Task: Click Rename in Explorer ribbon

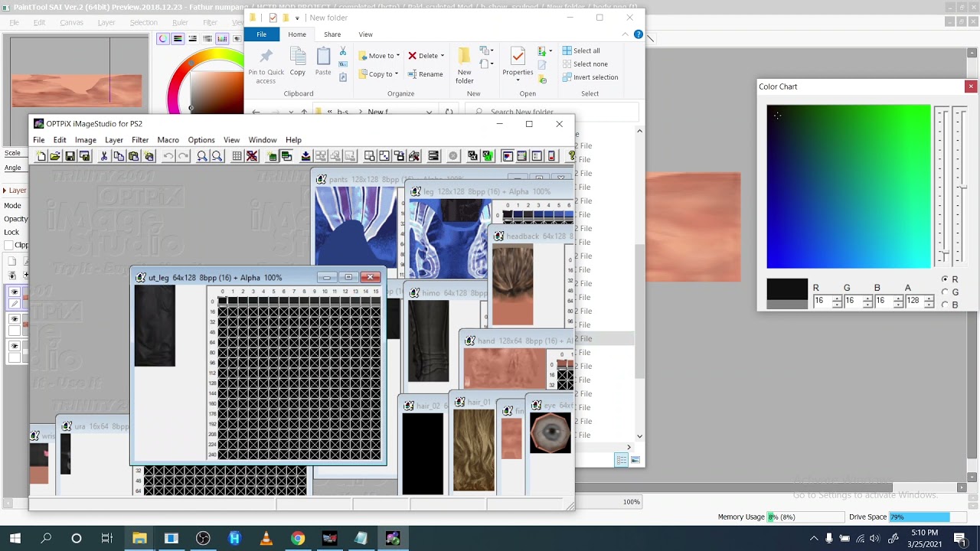Action: pos(426,74)
